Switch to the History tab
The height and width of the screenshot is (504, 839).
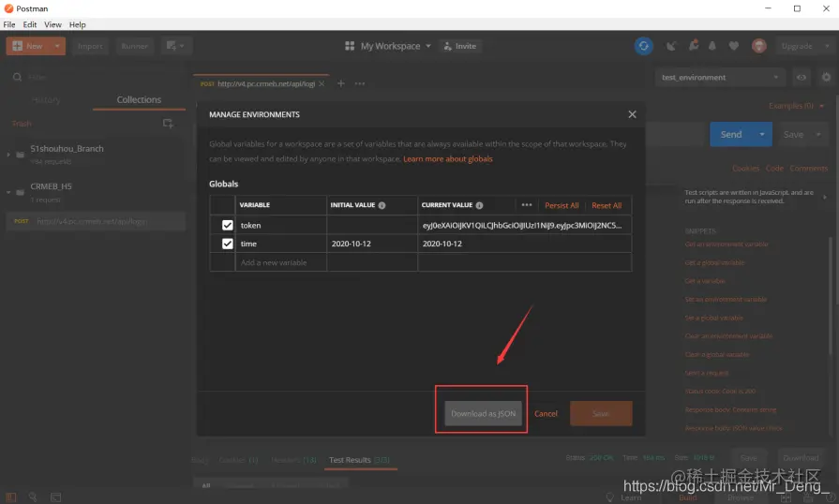pos(46,100)
